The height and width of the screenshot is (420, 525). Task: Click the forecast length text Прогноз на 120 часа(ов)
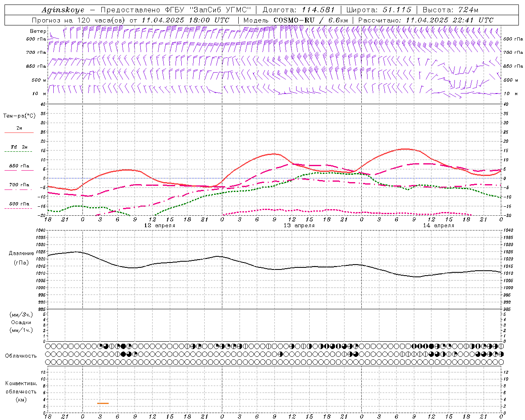[79, 20]
